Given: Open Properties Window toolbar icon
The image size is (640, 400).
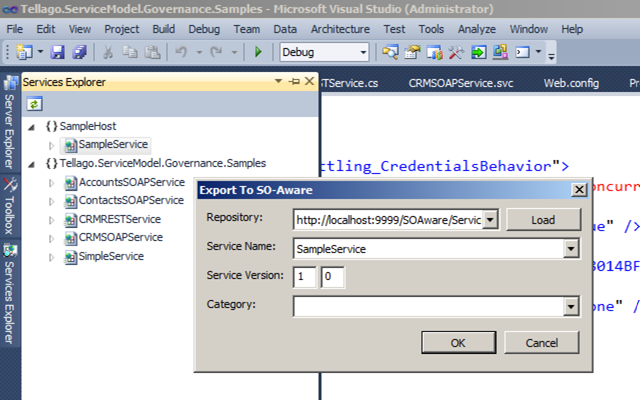Looking at the screenshot, I should (412, 52).
